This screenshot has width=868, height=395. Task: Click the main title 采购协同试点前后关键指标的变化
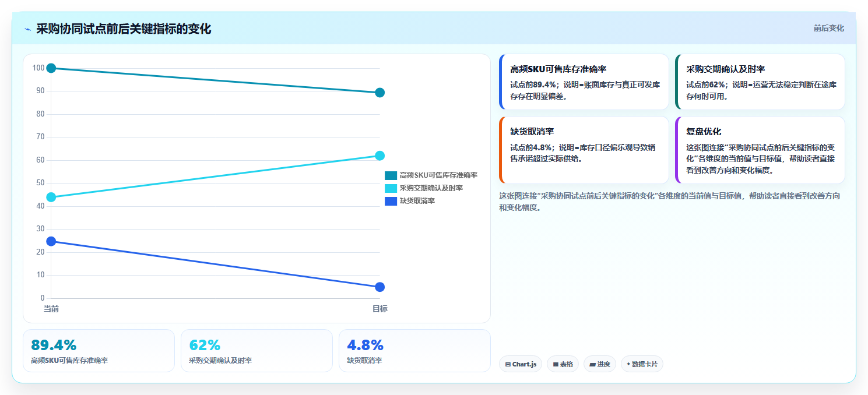[124, 29]
